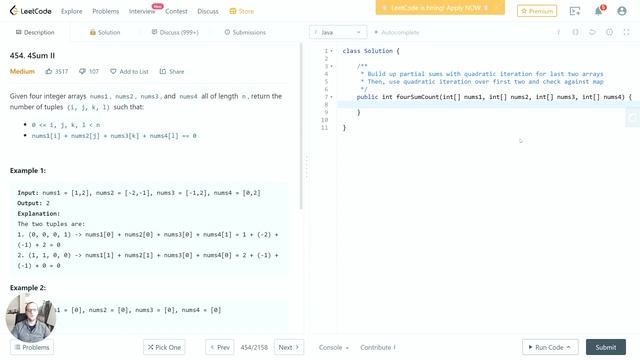
Task: Collapse the comment fold arrow at line 3
Action: 331,66
